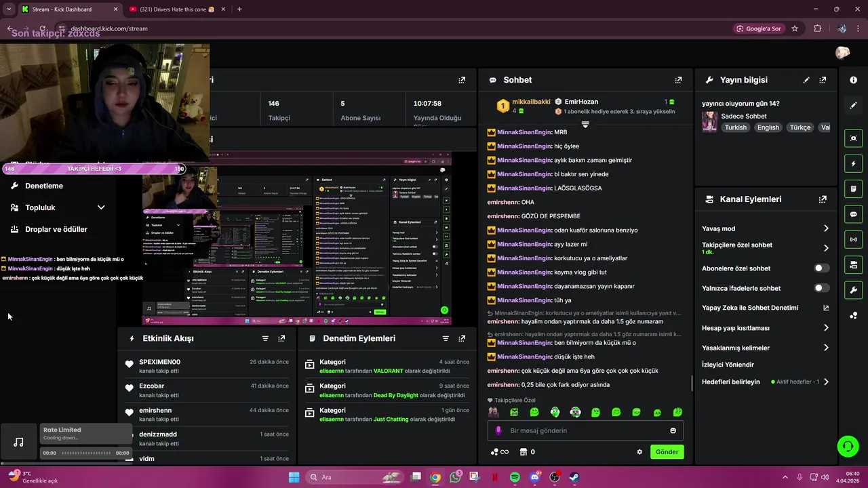Enable Yalnızca ifadelerle sohbet toggle
This screenshot has width=868, height=488.
coord(821,288)
